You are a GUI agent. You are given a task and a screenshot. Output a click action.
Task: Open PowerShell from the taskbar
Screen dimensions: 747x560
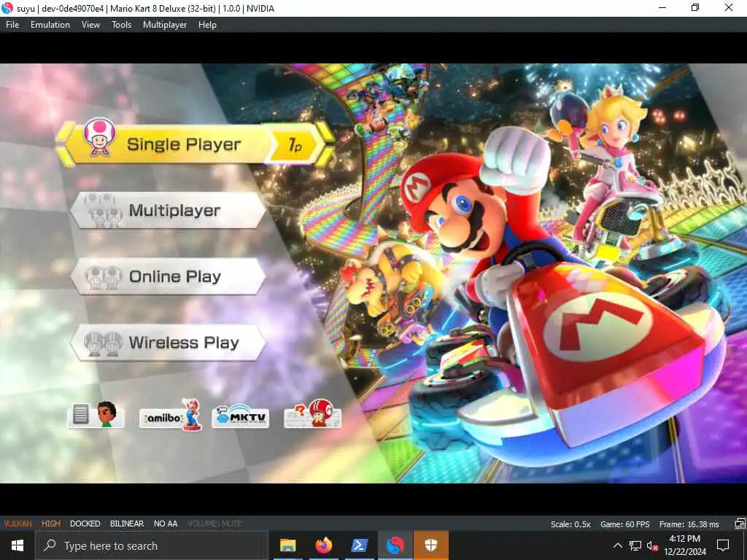(359, 545)
